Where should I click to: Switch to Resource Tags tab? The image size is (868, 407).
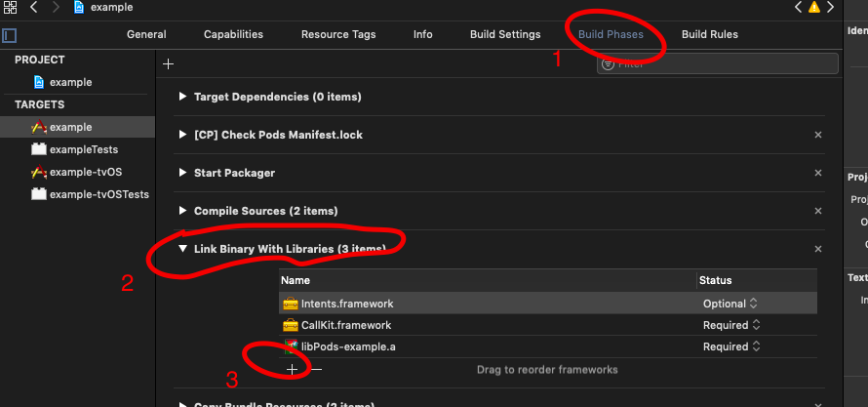click(338, 34)
